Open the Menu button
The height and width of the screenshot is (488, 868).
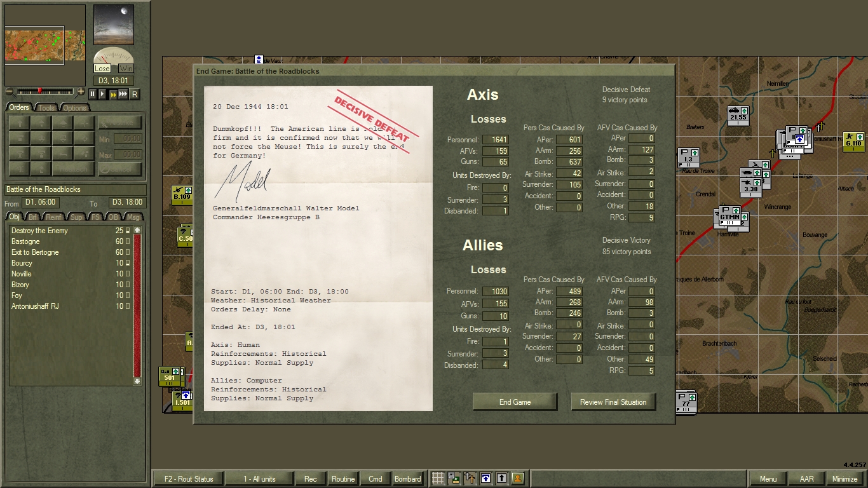(x=768, y=479)
